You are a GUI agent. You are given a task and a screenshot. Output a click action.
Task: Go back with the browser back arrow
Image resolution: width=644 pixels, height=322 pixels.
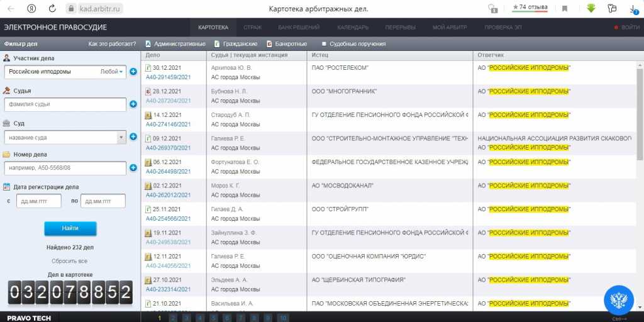coord(11,9)
